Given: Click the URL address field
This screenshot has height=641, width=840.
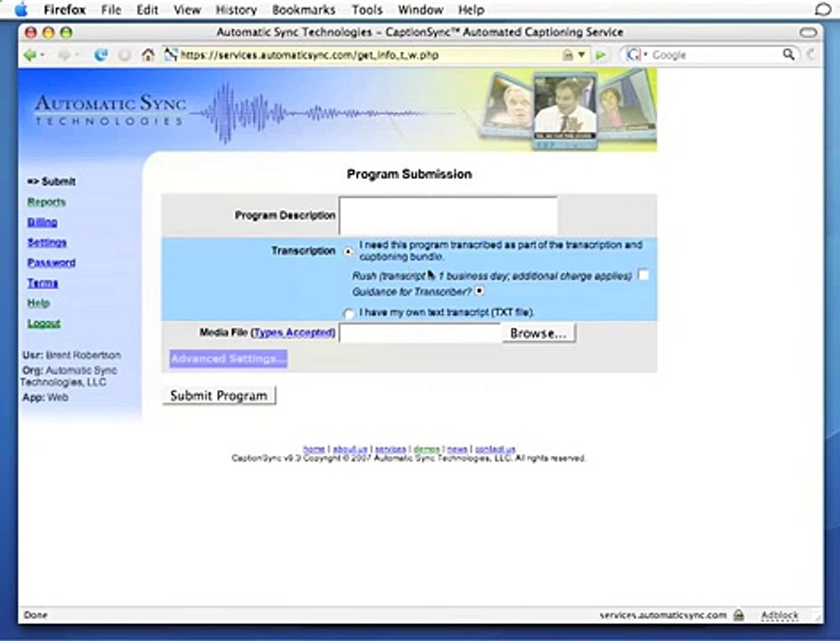Looking at the screenshot, I should [x=369, y=54].
